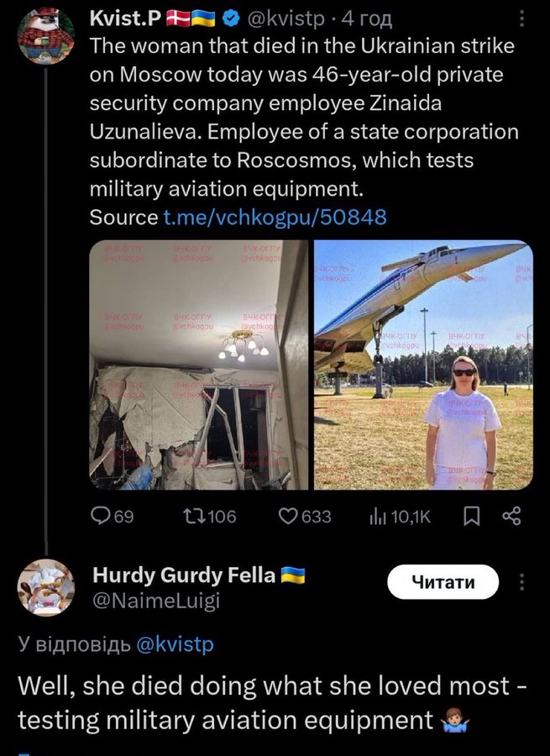
Task: Click the reply comment icon
Action: (101, 517)
